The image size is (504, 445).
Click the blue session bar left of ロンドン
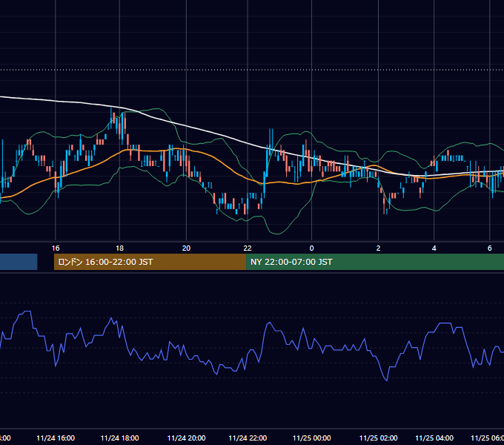click(x=19, y=262)
